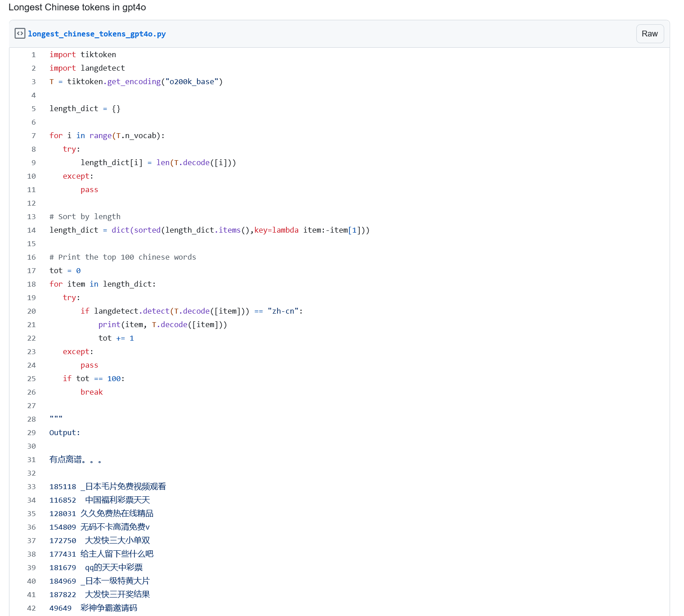Click the 'import langdetect' code line

click(87, 68)
